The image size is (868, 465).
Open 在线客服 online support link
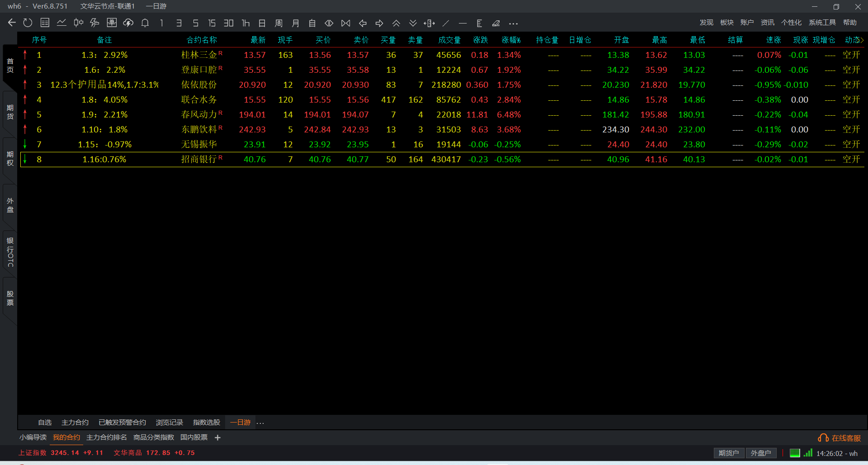click(x=840, y=438)
